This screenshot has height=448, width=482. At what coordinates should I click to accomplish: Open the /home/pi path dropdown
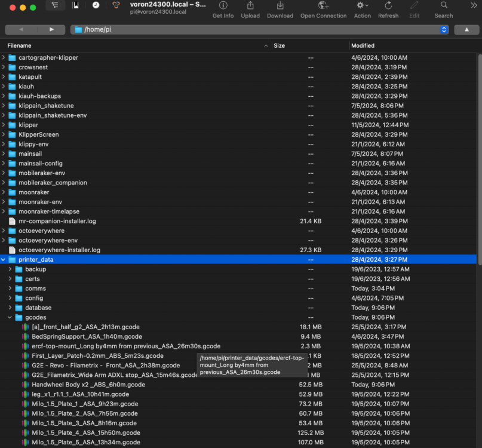pos(444,29)
